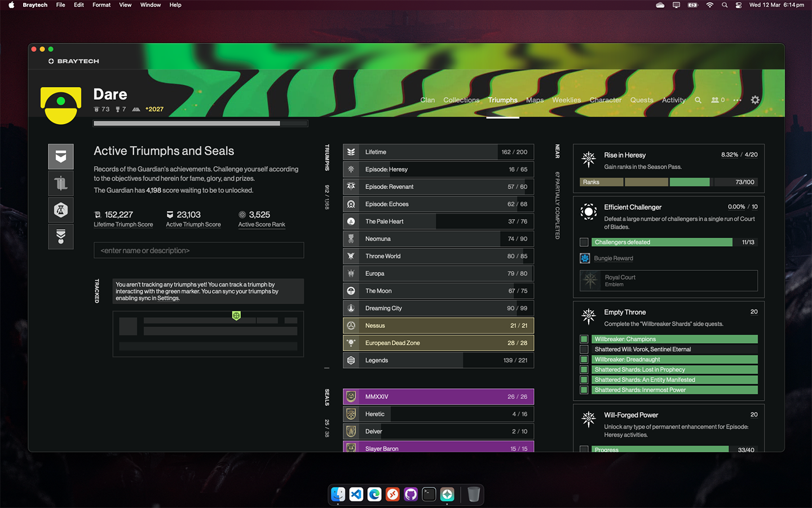Image resolution: width=812 pixels, height=508 pixels.
Task: Click the Dare emblem avatar
Action: click(61, 106)
